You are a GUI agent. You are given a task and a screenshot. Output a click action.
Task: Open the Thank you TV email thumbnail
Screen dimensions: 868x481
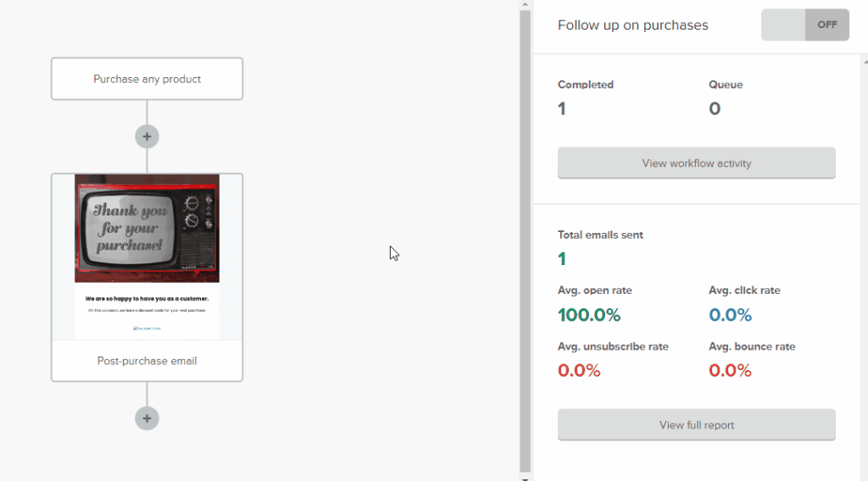coord(147,228)
